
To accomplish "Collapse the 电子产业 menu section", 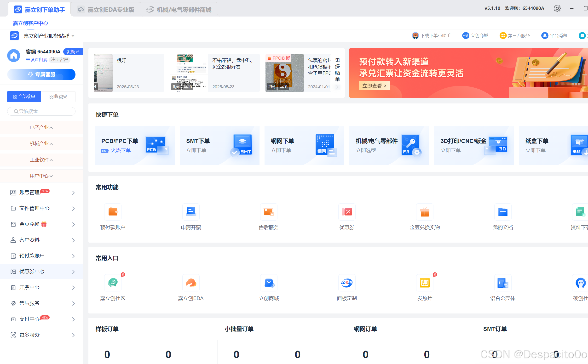I will tap(41, 127).
